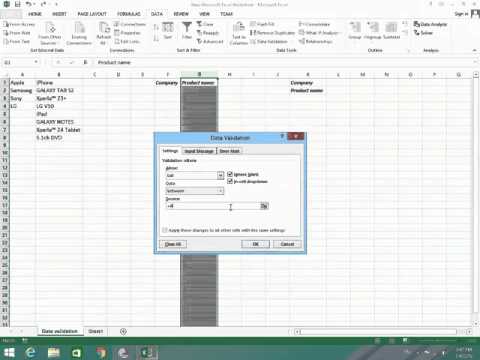Click the formula bar showing Product name
Screen dimensions: 480x360
click(283, 62)
